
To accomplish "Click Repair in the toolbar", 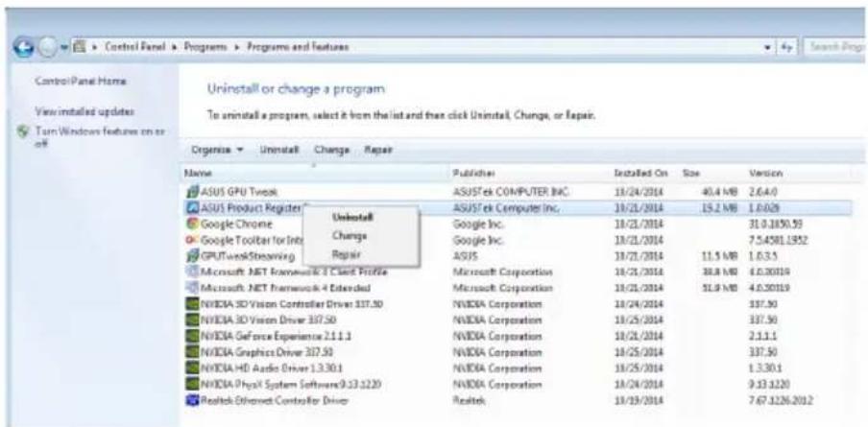I will (x=378, y=150).
